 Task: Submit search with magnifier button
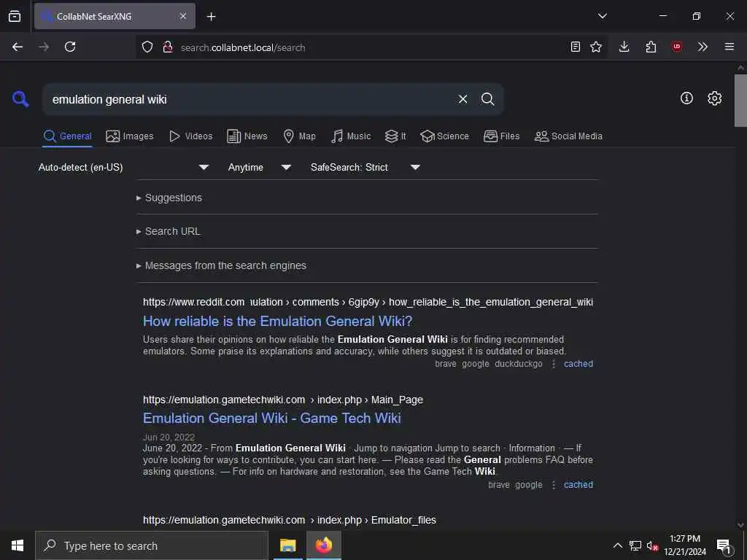(487, 99)
